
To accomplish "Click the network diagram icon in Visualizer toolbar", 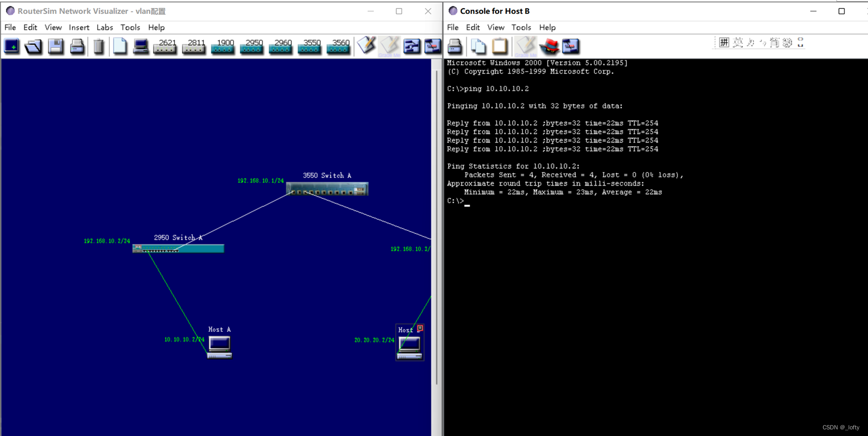I will [412, 46].
